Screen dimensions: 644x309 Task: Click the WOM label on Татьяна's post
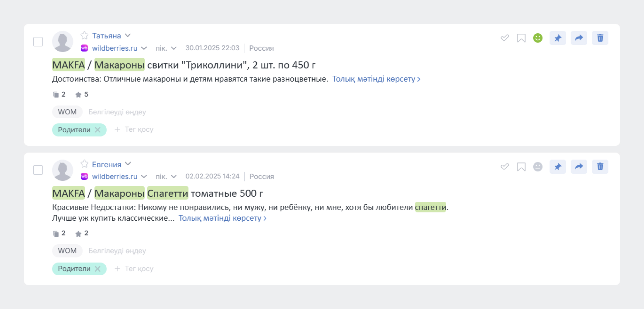(x=67, y=112)
